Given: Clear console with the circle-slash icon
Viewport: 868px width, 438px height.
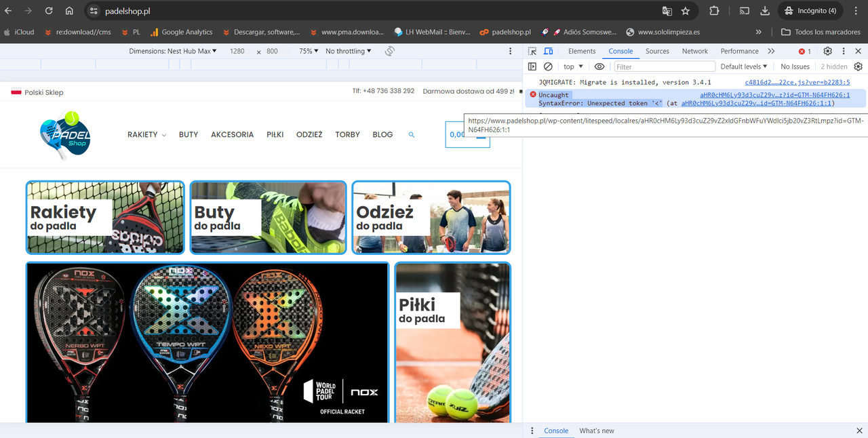Looking at the screenshot, I should tap(548, 66).
